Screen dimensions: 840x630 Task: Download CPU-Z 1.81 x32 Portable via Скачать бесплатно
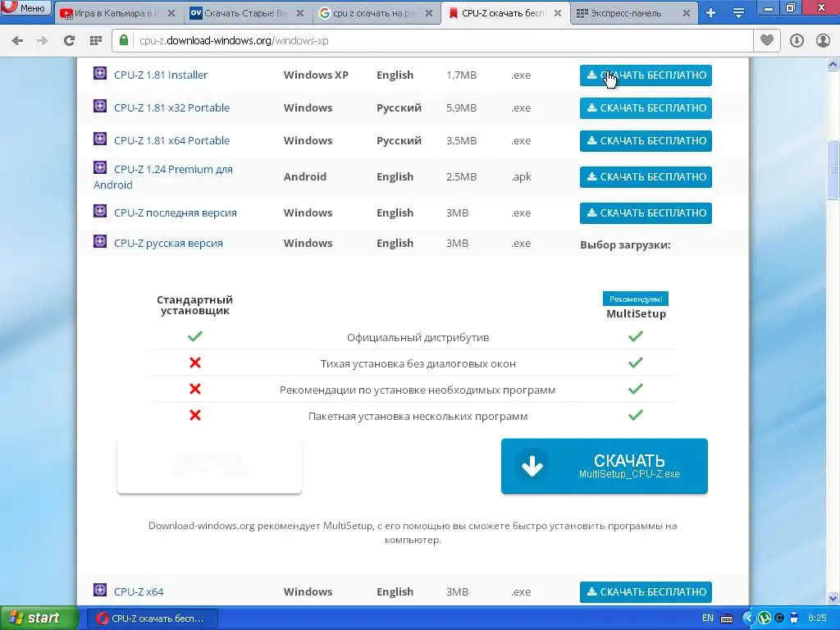646,108
